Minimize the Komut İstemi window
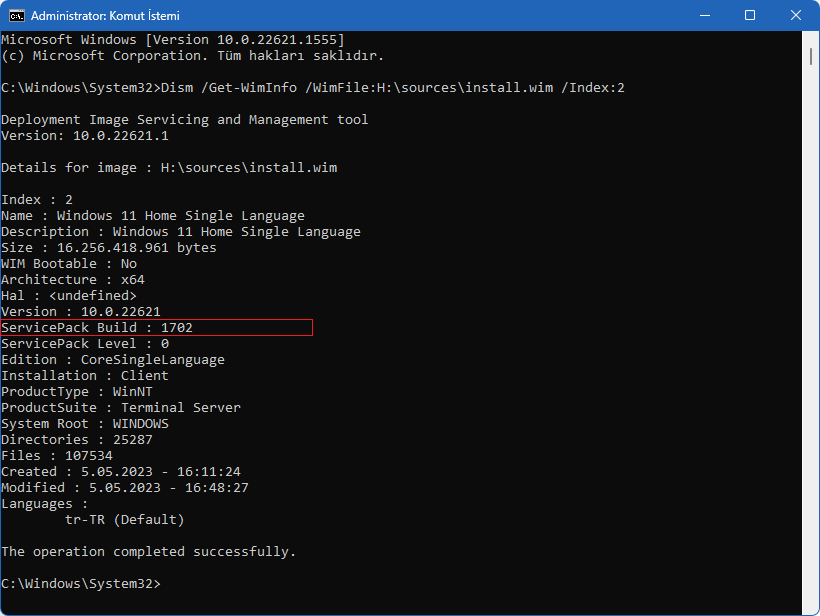Screen dimensions: 820x616 [x=704, y=16]
